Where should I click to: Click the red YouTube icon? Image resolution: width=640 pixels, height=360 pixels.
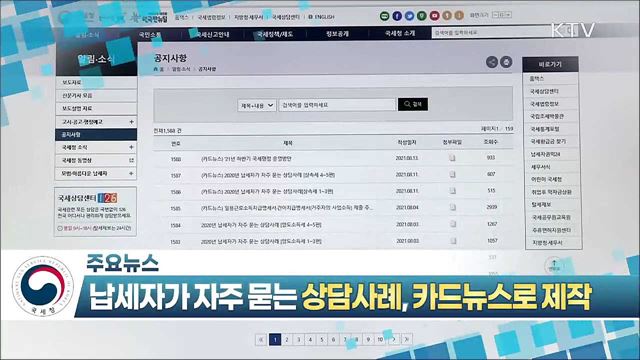(434, 16)
